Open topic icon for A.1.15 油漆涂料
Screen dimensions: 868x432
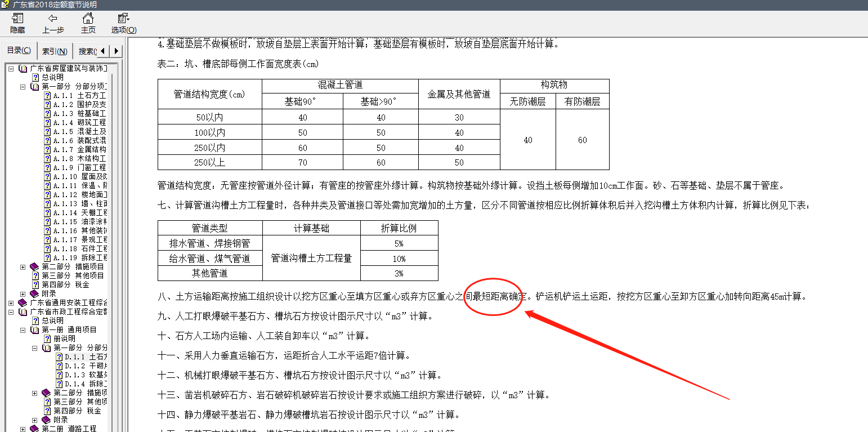pos(47,221)
